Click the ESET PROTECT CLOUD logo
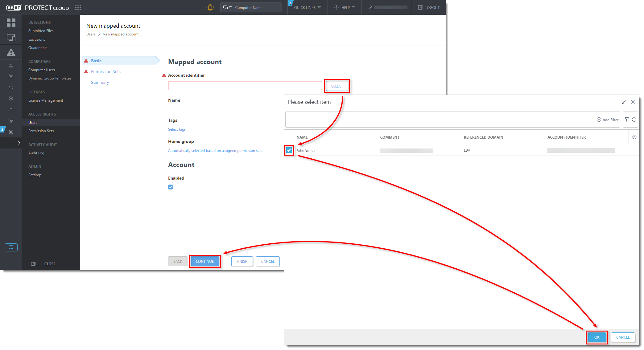Viewport: 644px width, 350px height. coord(37,8)
